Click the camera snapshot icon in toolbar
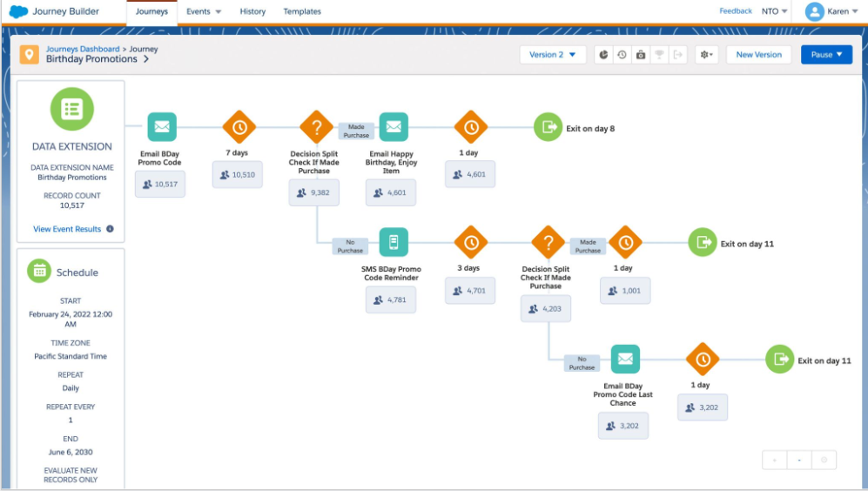The height and width of the screenshot is (491, 868). click(641, 55)
